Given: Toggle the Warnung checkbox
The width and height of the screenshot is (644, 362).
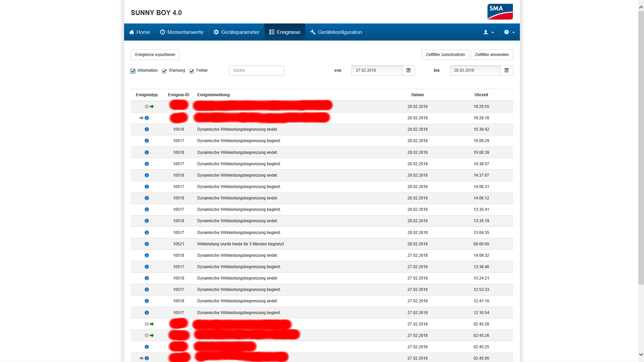Looking at the screenshot, I should (x=164, y=71).
